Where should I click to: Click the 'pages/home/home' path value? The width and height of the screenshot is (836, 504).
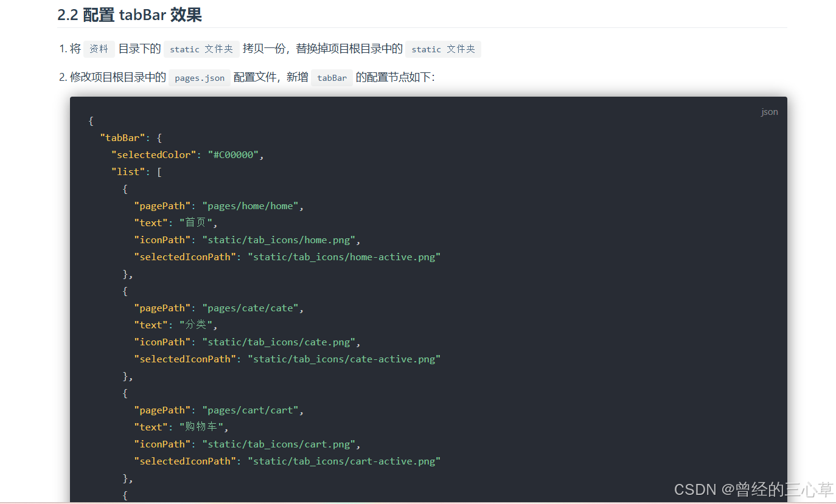[x=250, y=206]
